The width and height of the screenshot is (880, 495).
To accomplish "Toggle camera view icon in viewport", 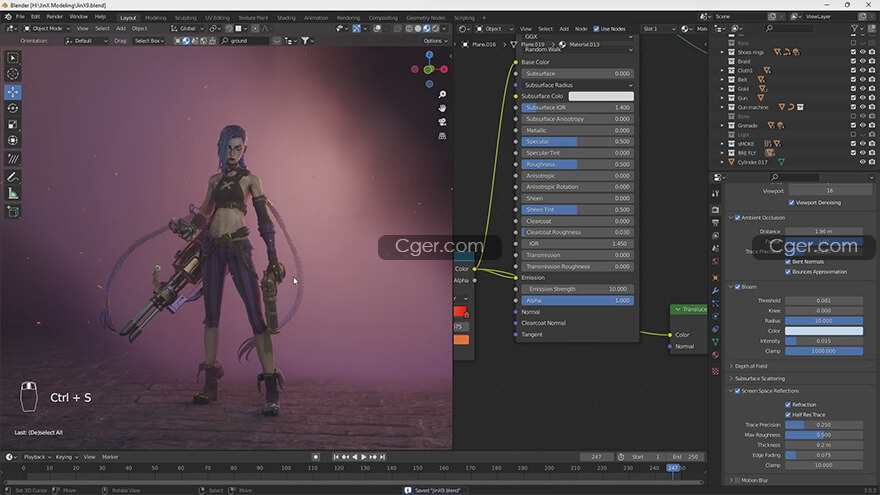I will 442,122.
